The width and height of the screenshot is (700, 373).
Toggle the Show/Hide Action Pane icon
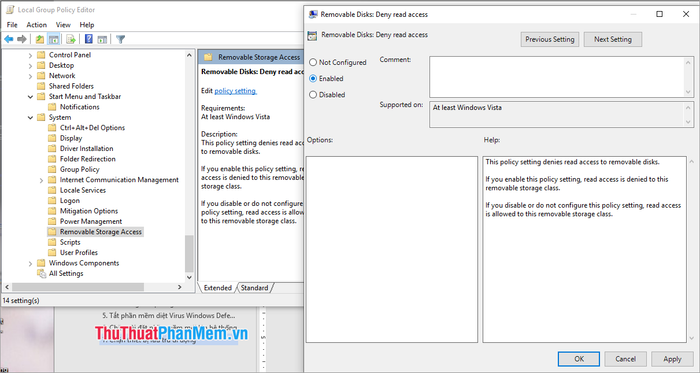click(x=102, y=39)
